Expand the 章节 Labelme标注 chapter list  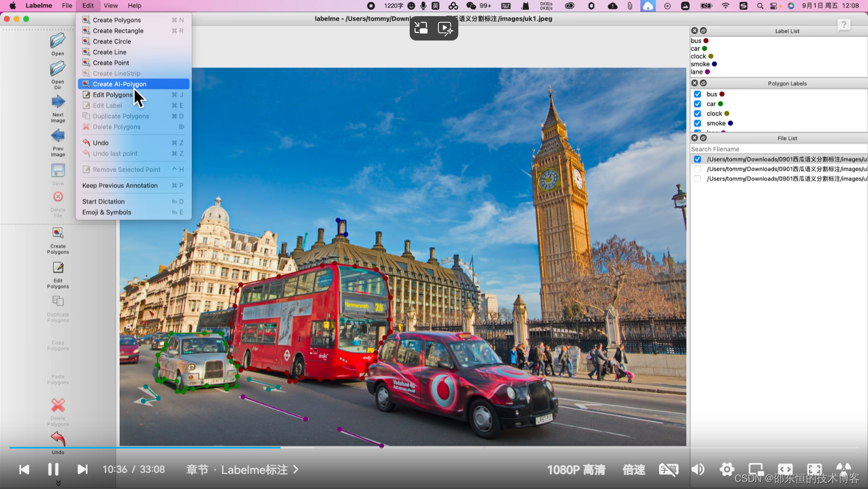click(242, 470)
